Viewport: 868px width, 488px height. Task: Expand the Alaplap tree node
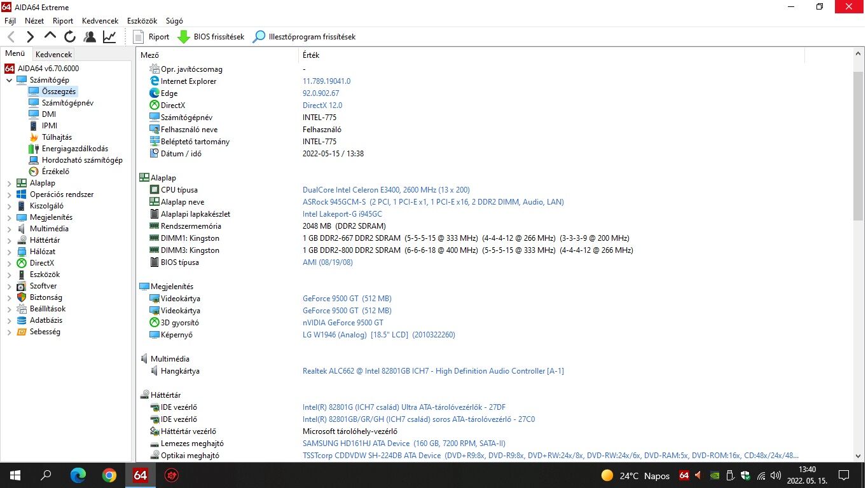point(9,183)
